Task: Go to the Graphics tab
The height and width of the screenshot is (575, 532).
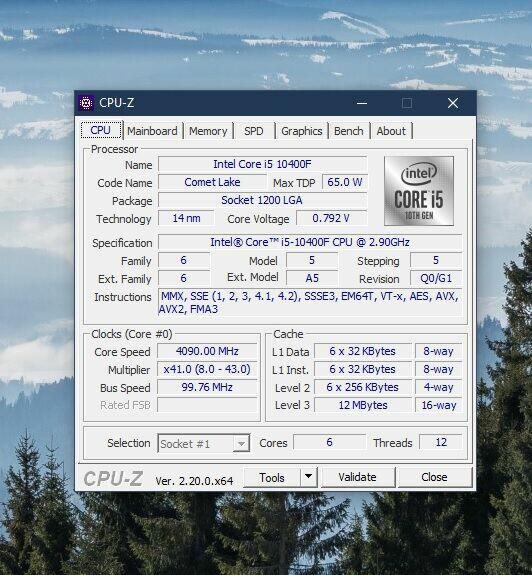Action: tap(301, 131)
